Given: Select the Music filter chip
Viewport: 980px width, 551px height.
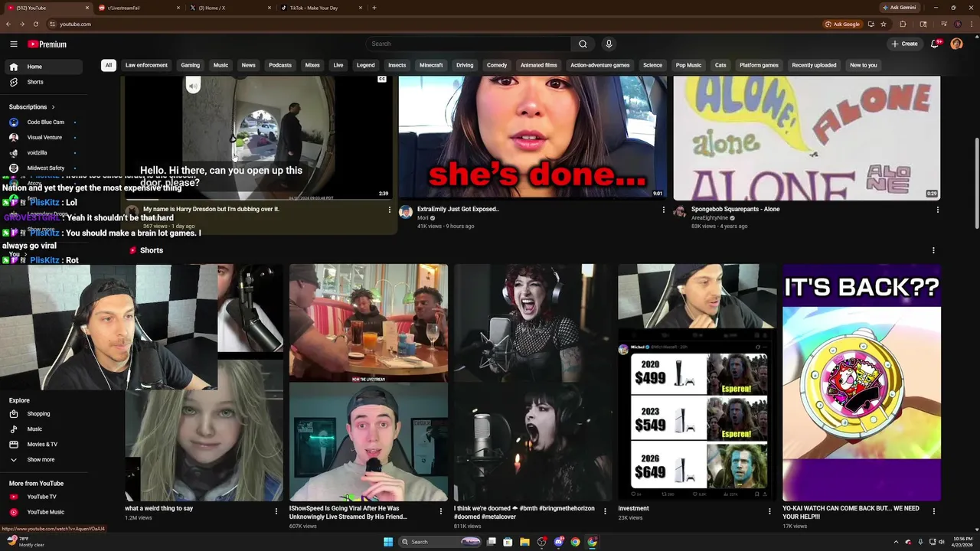Looking at the screenshot, I should coord(220,65).
